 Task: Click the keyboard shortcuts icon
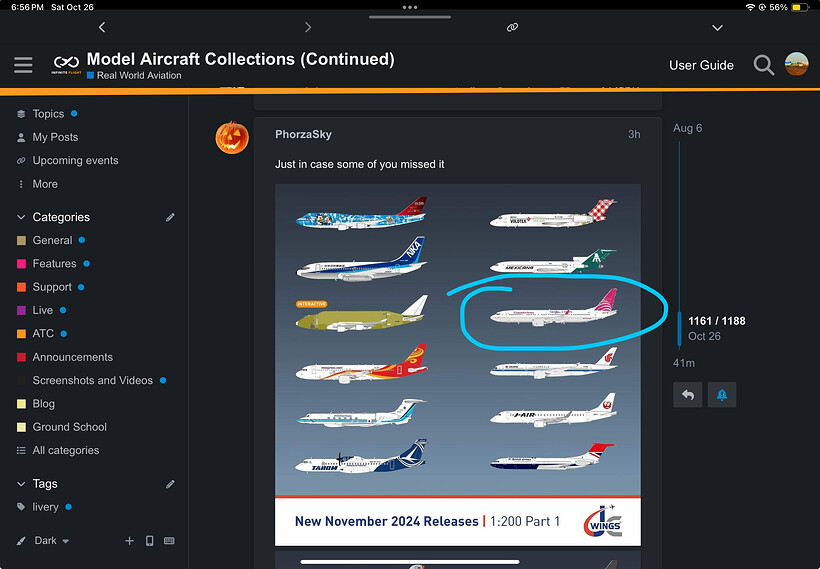pyautogui.click(x=169, y=541)
